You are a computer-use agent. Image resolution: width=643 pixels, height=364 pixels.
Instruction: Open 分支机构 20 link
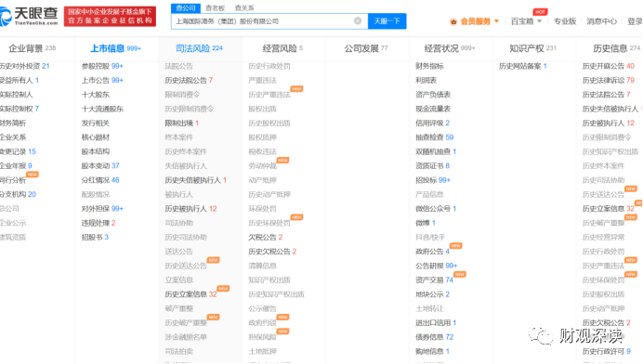tap(18, 194)
